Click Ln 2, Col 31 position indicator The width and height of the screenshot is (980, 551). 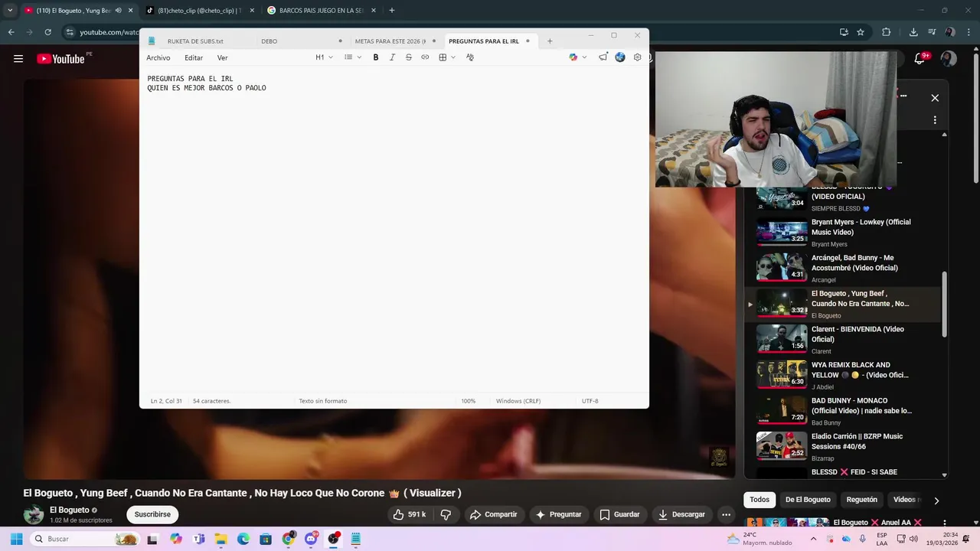[x=166, y=401]
